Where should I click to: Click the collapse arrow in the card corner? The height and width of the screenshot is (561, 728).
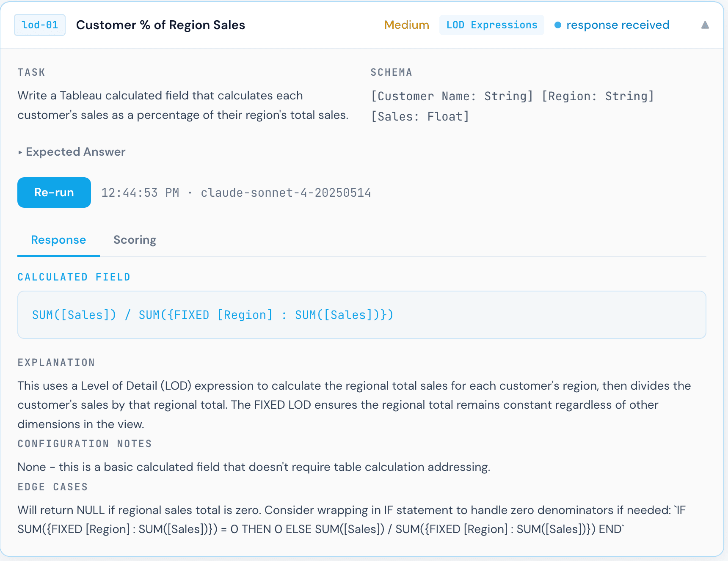click(x=705, y=25)
